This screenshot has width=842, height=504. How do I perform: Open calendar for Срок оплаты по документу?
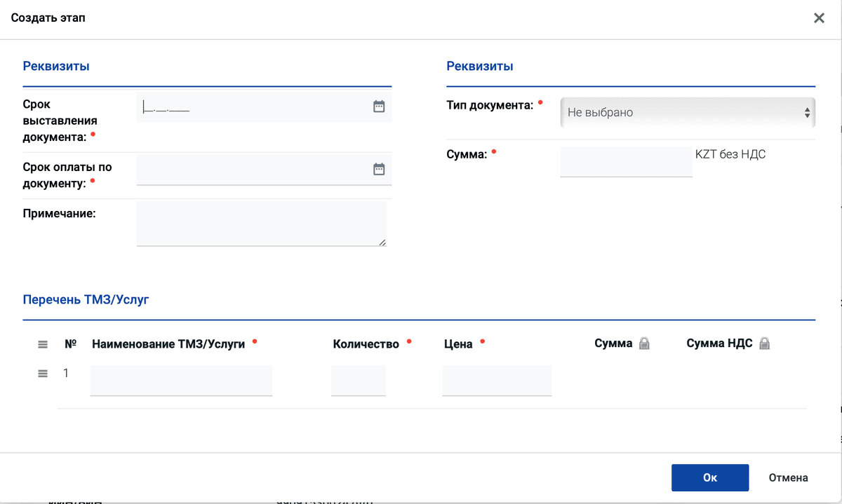[x=379, y=169]
